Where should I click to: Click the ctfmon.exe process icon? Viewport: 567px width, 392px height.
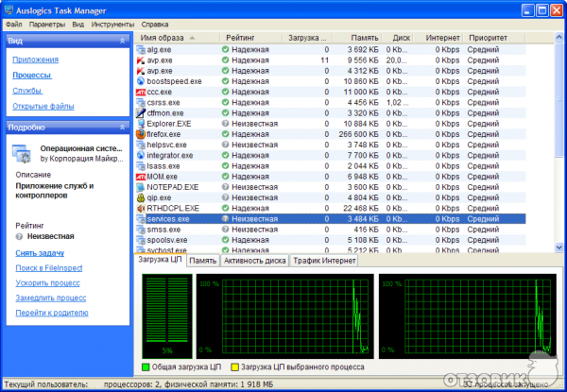140,113
